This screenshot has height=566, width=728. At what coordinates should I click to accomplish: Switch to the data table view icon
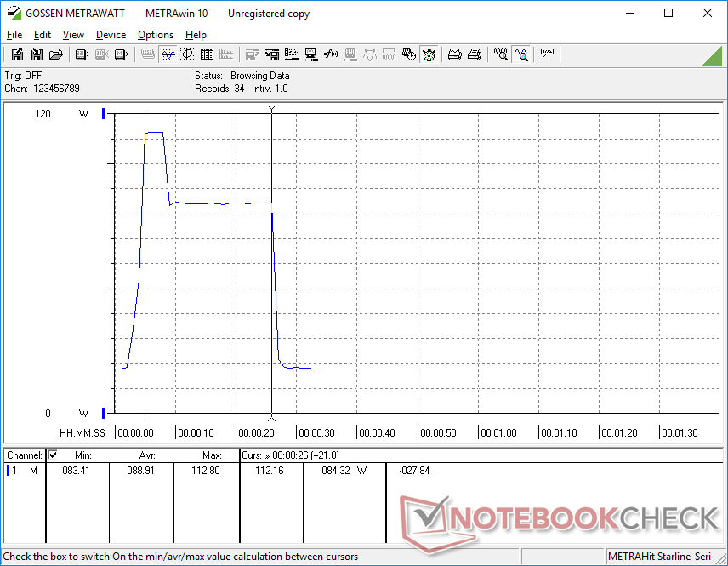(x=207, y=54)
